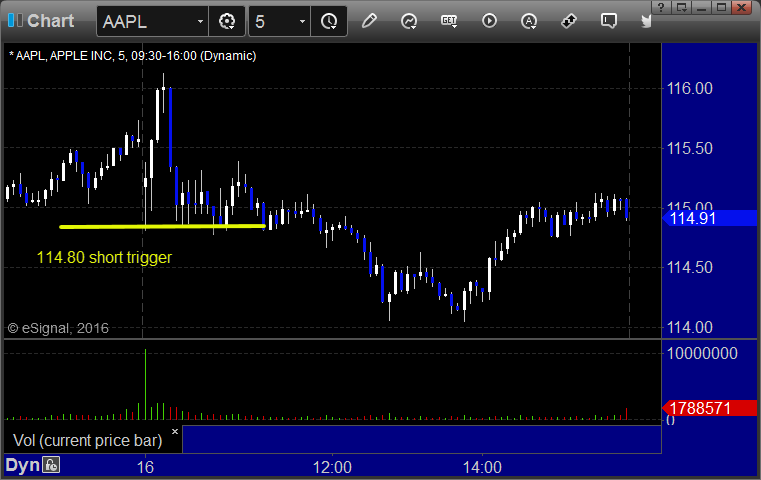Open the chat comment bubble icon
The width and height of the screenshot is (761, 480).
coord(609,21)
